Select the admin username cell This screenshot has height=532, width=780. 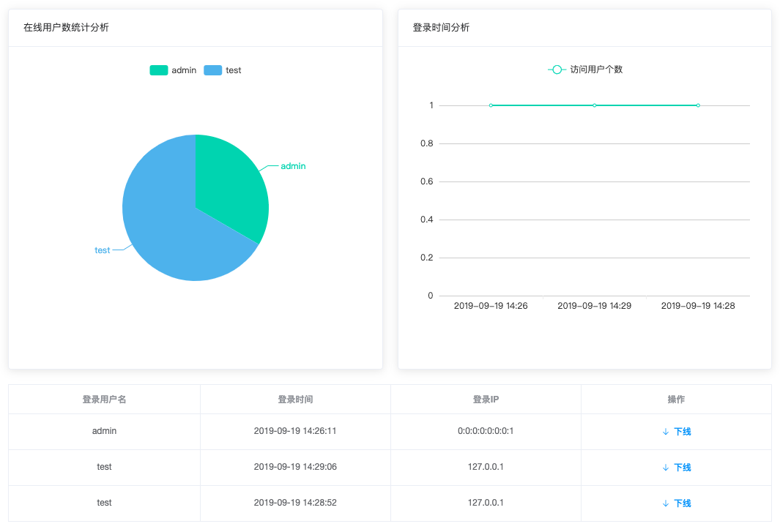[104, 431]
